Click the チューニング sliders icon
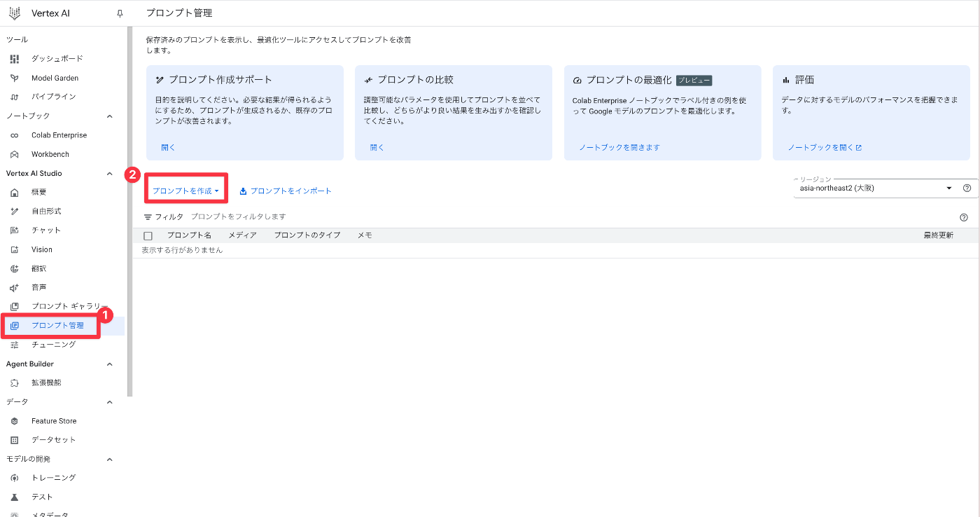This screenshot has width=980, height=517. 15,345
